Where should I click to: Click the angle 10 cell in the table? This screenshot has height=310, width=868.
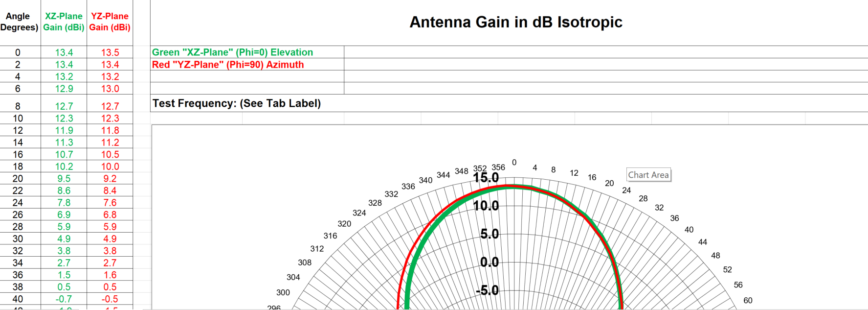pos(20,119)
